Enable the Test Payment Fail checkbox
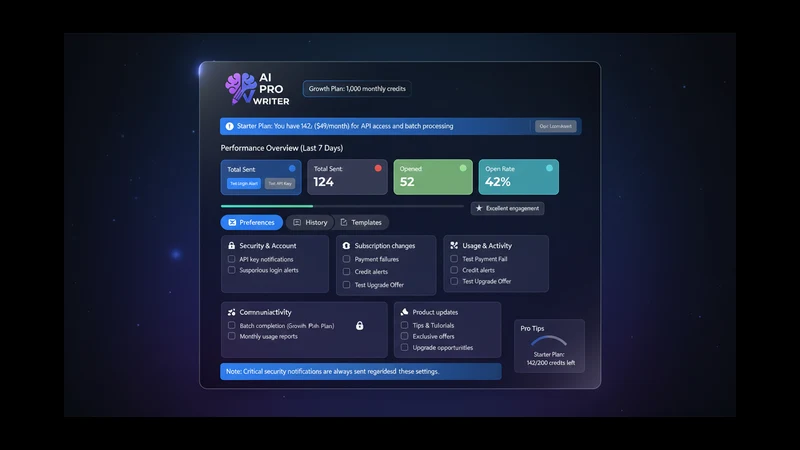Viewport: 800px width, 450px height. click(x=454, y=259)
